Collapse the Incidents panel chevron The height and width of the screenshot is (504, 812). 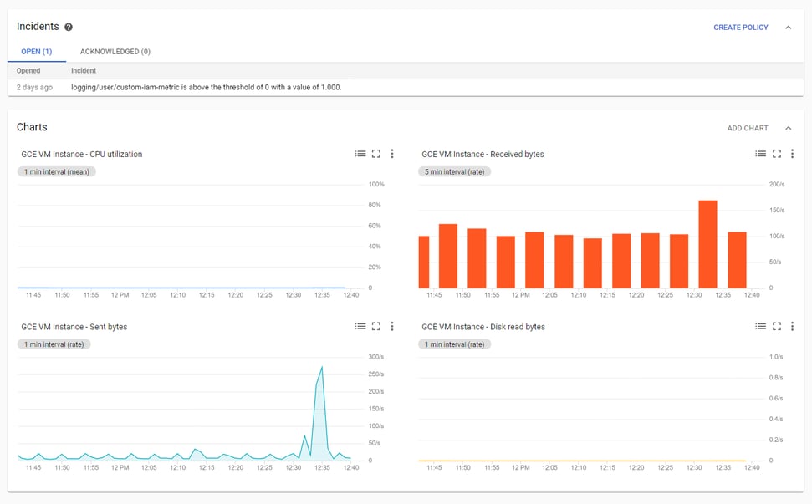[x=789, y=28]
